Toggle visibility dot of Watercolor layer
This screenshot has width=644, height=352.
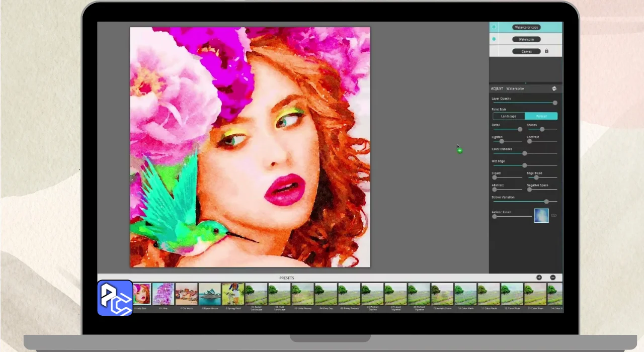click(x=494, y=39)
